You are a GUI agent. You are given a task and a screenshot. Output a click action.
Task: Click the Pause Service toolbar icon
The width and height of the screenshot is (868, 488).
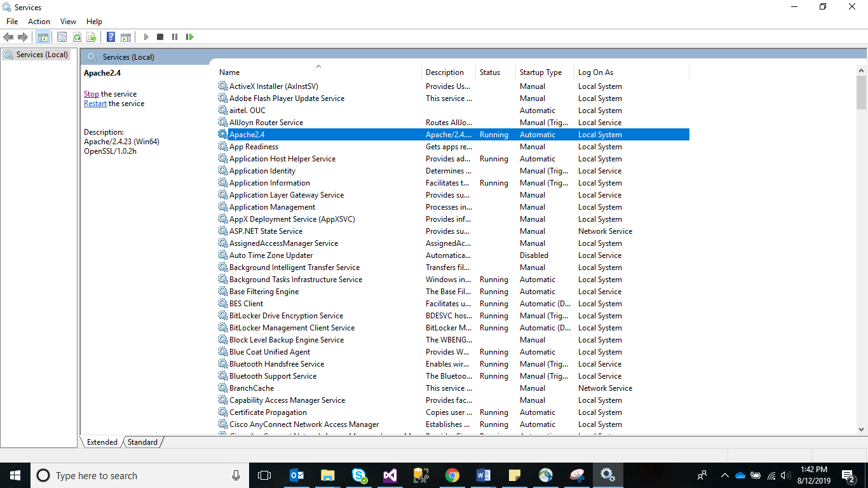tap(175, 37)
